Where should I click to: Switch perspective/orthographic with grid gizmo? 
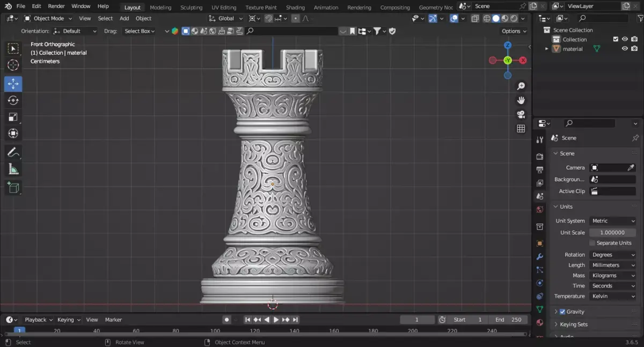521,129
